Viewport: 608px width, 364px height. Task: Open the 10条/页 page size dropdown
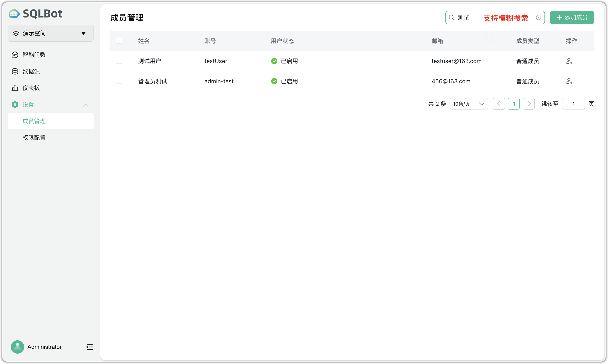pos(469,104)
